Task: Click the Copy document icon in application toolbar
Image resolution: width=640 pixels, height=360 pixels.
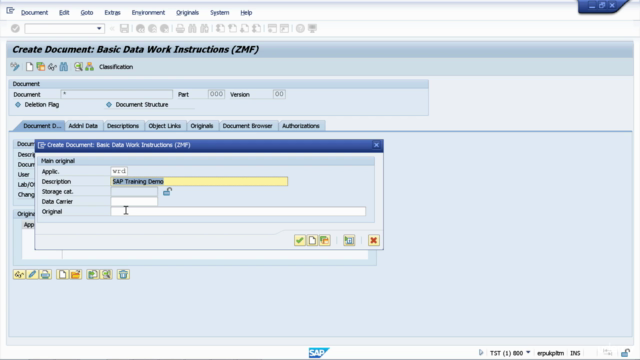Action: 40,67
